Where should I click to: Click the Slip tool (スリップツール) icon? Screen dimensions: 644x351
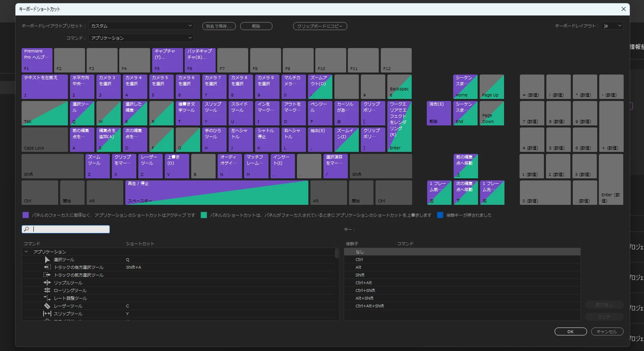47,314
